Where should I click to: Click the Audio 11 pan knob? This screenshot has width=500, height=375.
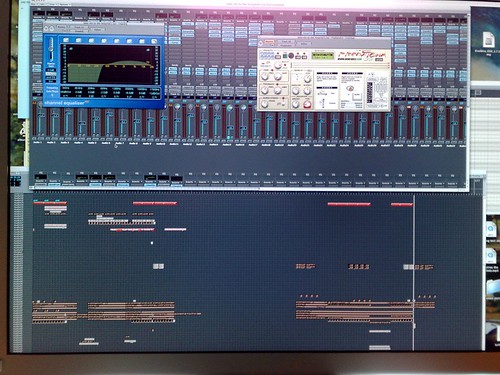pos(177,107)
